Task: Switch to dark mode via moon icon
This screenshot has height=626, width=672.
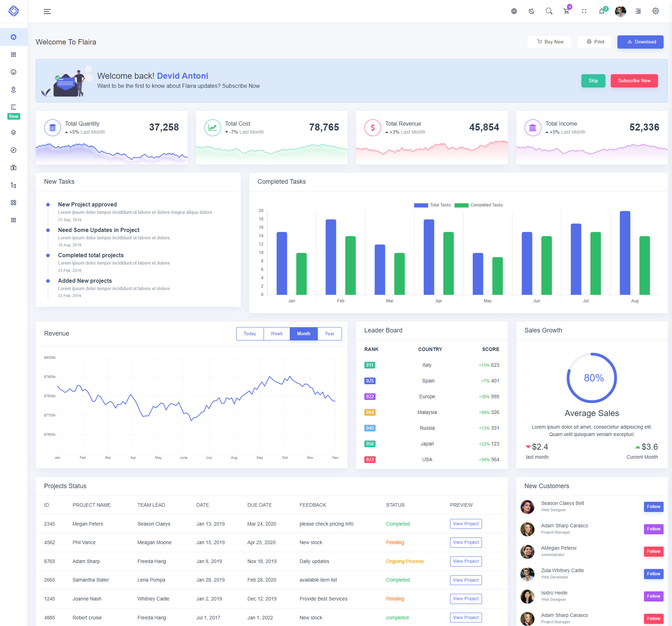Action: coord(531,11)
